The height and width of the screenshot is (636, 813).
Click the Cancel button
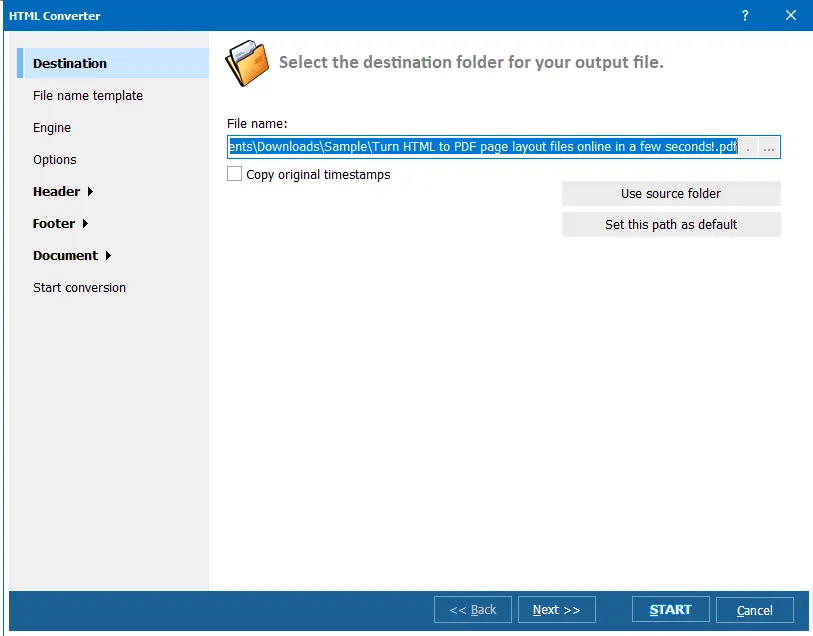coord(754,610)
